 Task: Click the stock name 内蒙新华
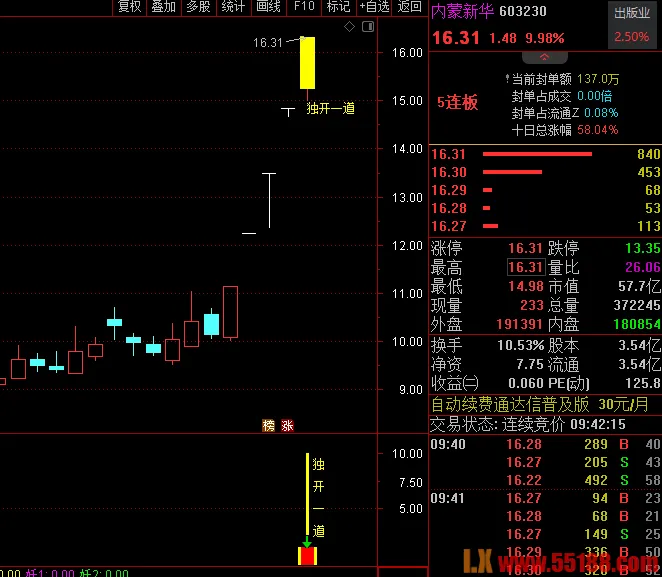462,11
